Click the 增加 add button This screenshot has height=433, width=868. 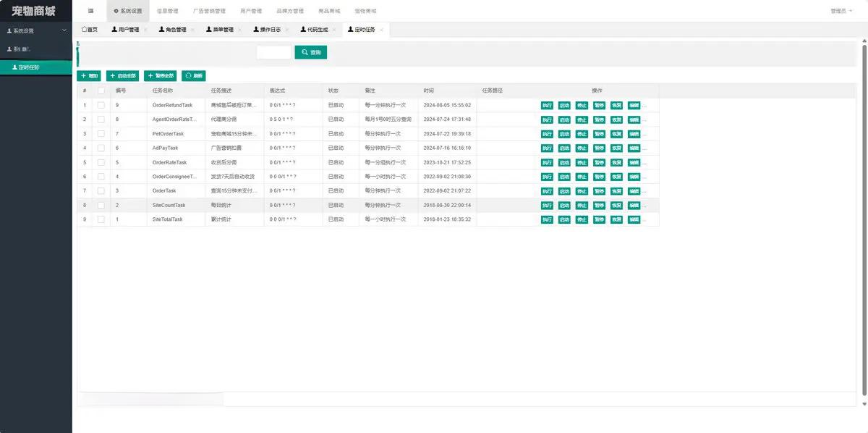90,76
